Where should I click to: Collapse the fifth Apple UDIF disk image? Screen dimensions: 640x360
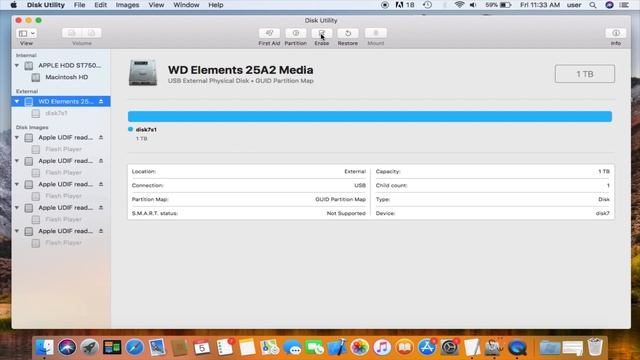pos(17,231)
